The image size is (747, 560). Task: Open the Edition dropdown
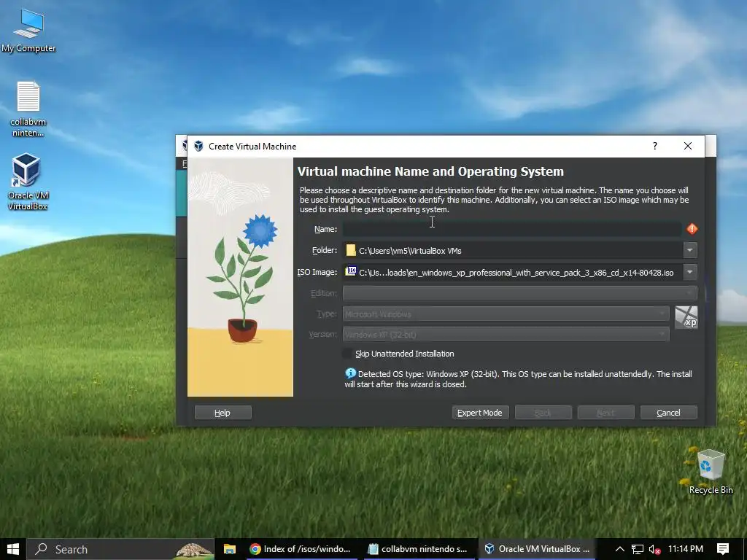tap(520, 293)
